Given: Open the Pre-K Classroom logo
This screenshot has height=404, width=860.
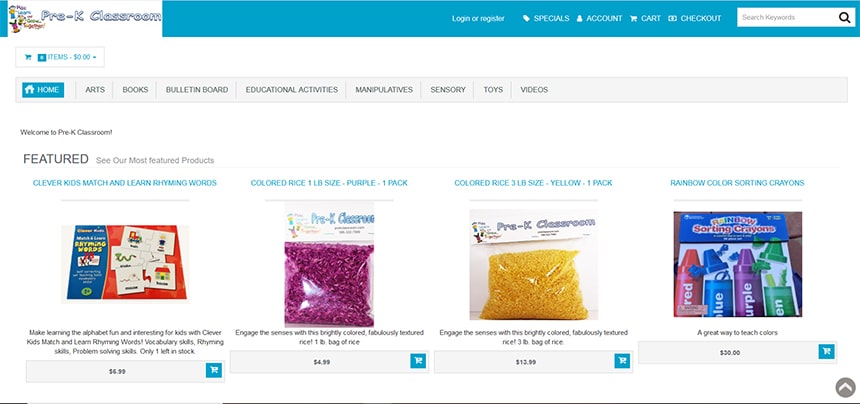Looking at the screenshot, I should (85, 19).
